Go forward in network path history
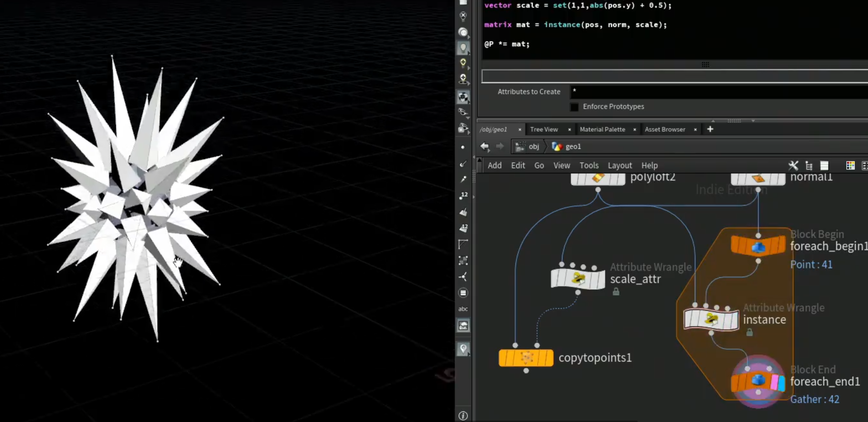The height and width of the screenshot is (422, 868). (500, 146)
